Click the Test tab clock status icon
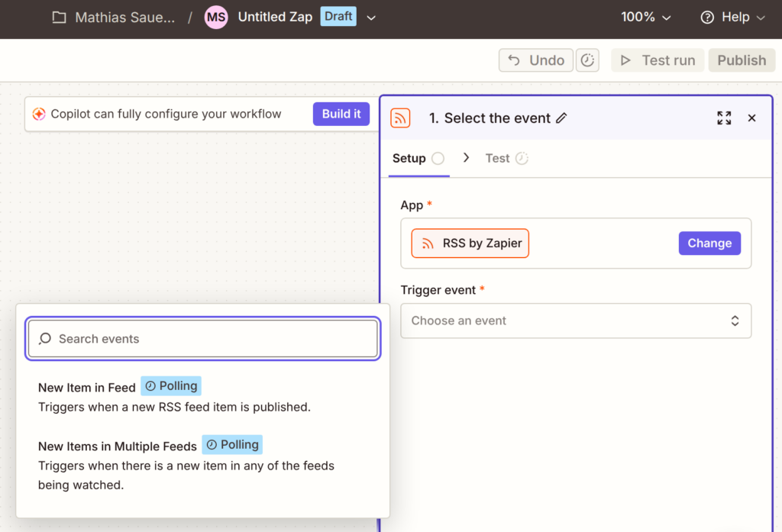This screenshot has height=532, width=782. click(522, 159)
